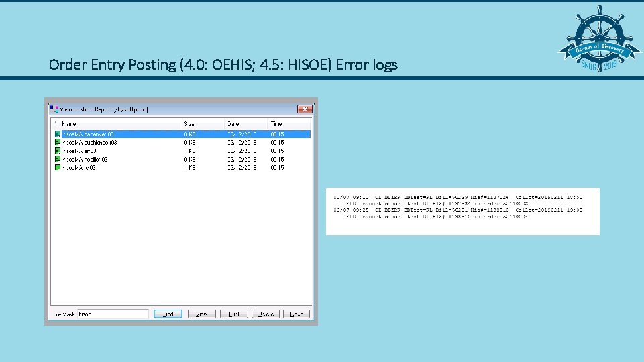Viewport: 644px width, 362px height.
Task: Select the hisoeMA err03 file name
Action: 79,151
